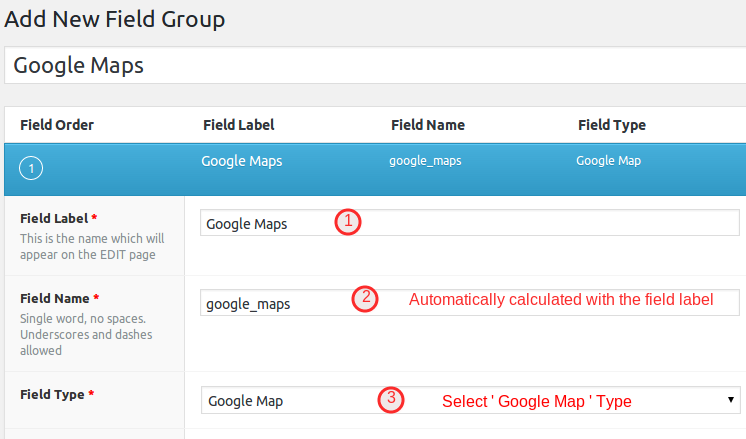Click the 'Field Type' column header
This screenshot has height=439, width=746.
[x=612, y=125]
